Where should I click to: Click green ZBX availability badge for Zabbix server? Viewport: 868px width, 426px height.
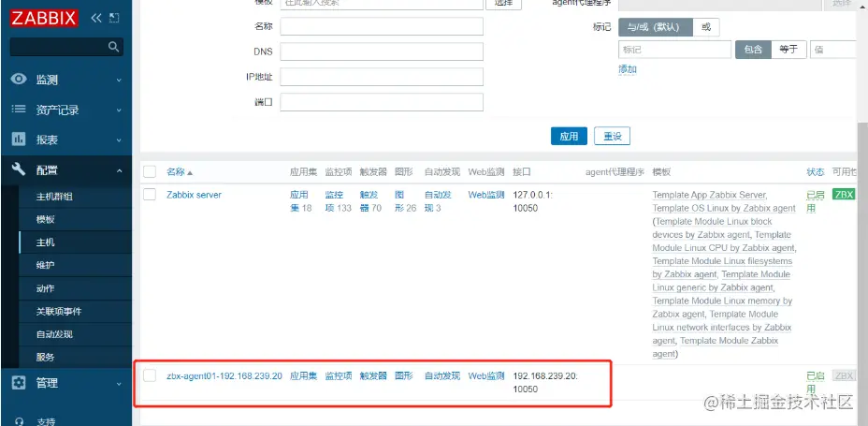844,195
